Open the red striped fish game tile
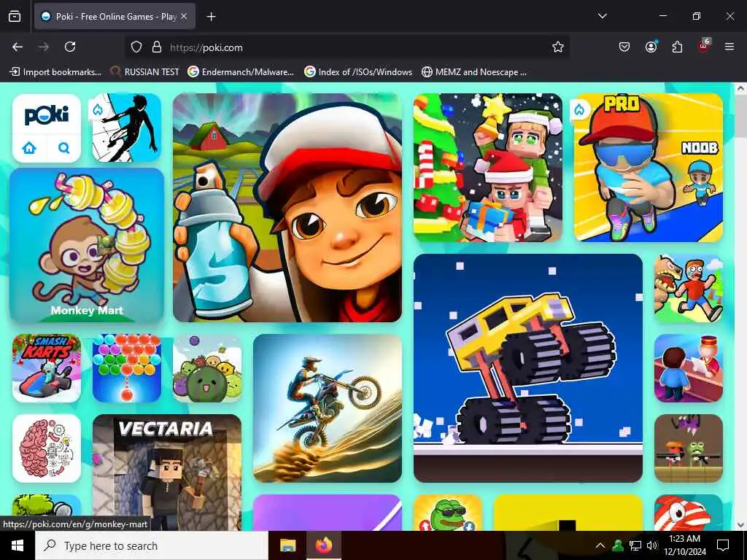The height and width of the screenshot is (560, 747). click(689, 513)
